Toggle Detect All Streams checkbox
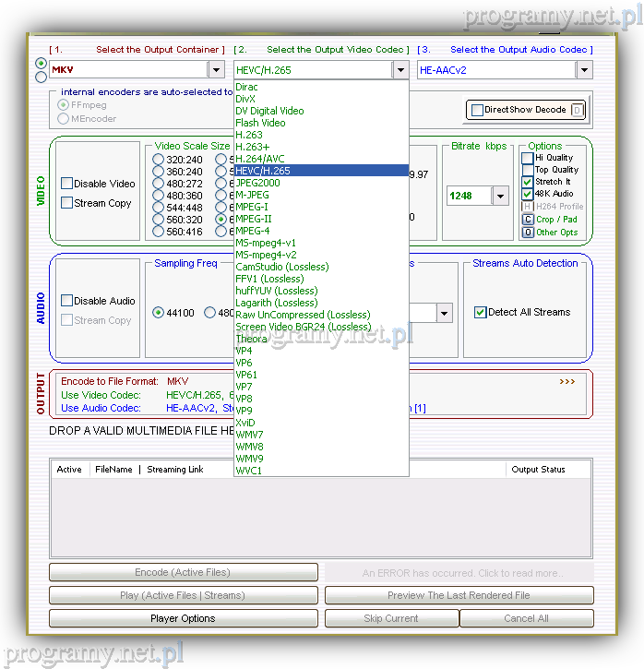This screenshot has width=644, height=669. pyautogui.click(x=480, y=312)
